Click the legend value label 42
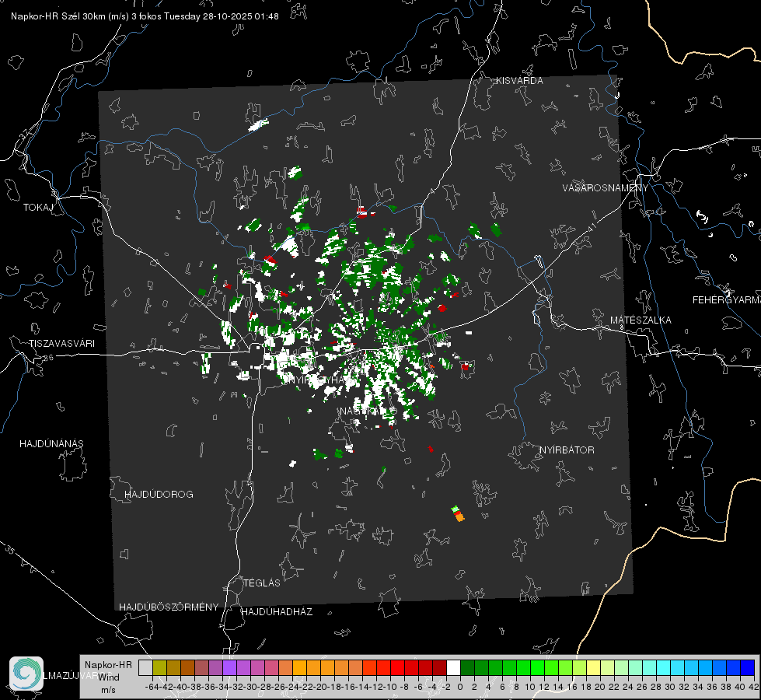This screenshot has width=761, height=700. tap(754, 687)
